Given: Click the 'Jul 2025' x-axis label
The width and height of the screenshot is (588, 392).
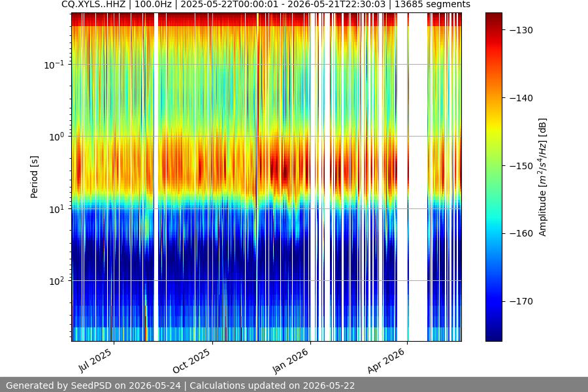Looking at the screenshot, I should (95, 360).
